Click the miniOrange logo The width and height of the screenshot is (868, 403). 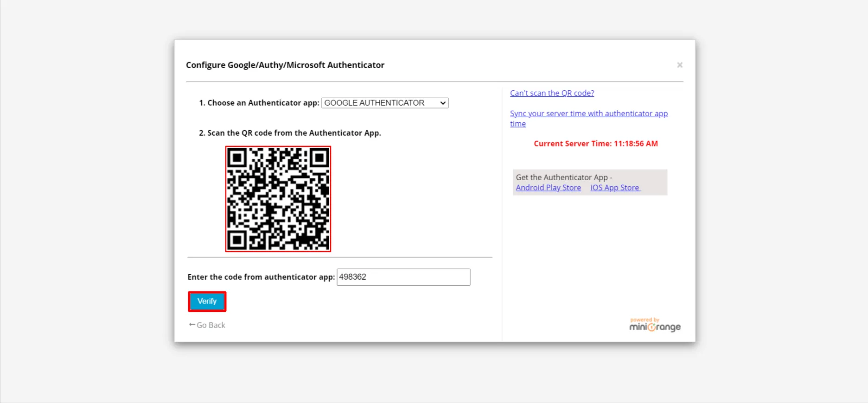[x=655, y=325]
